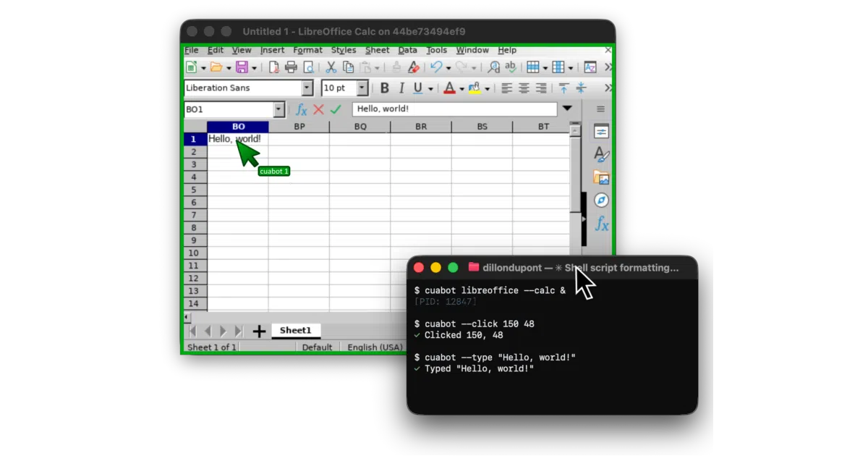Click the Open folder toolbar icon
The image size is (868, 456).
point(216,67)
